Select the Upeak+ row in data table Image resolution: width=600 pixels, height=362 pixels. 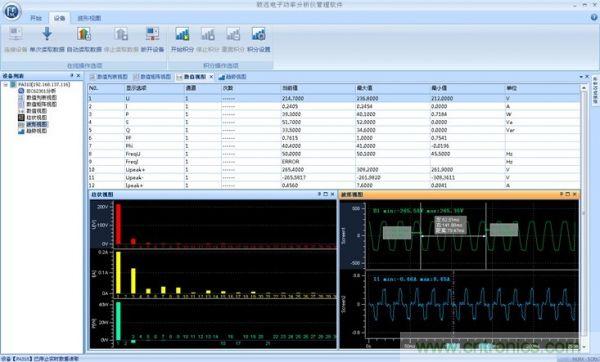(334, 170)
